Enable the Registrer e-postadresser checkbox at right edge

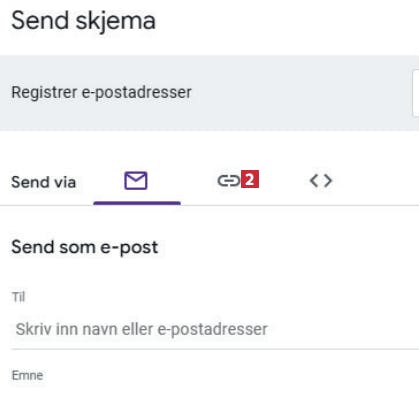[x=416, y=93]
